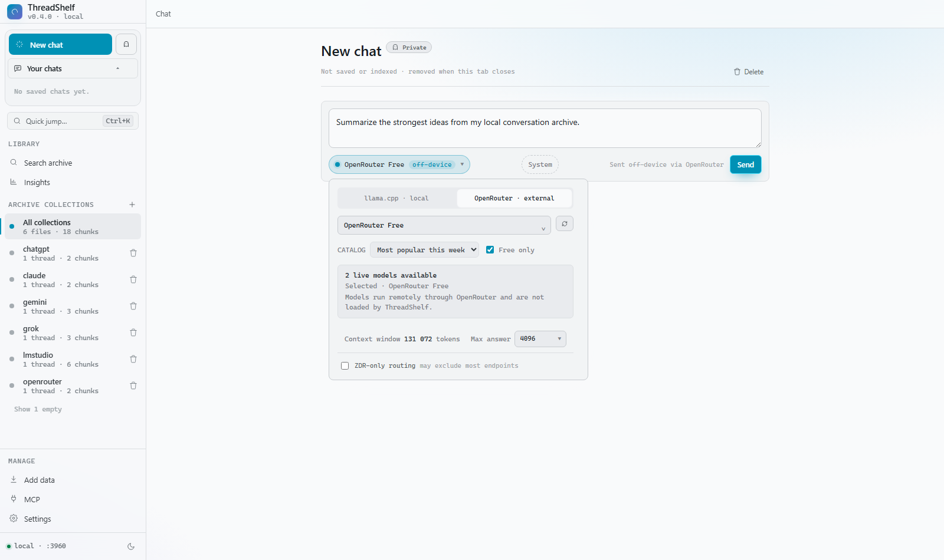Select All collections in the archive
944x560 pixels.
point(73,226)
